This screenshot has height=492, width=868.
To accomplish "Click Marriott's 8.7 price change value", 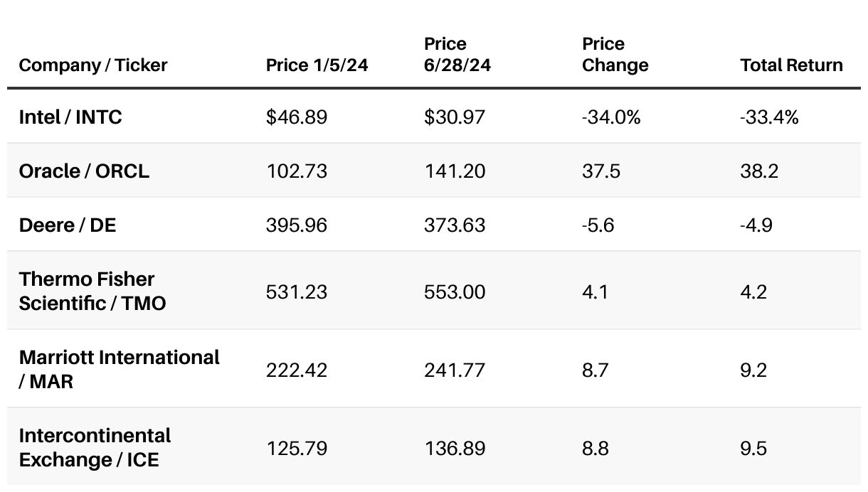I will coord(595,370).
